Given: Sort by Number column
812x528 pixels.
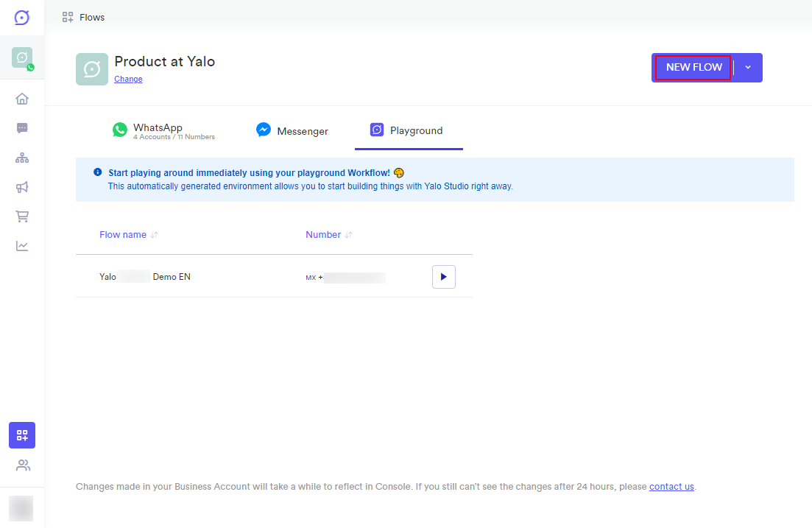Looking at the screenshot, I should click(x=329, y=235).
